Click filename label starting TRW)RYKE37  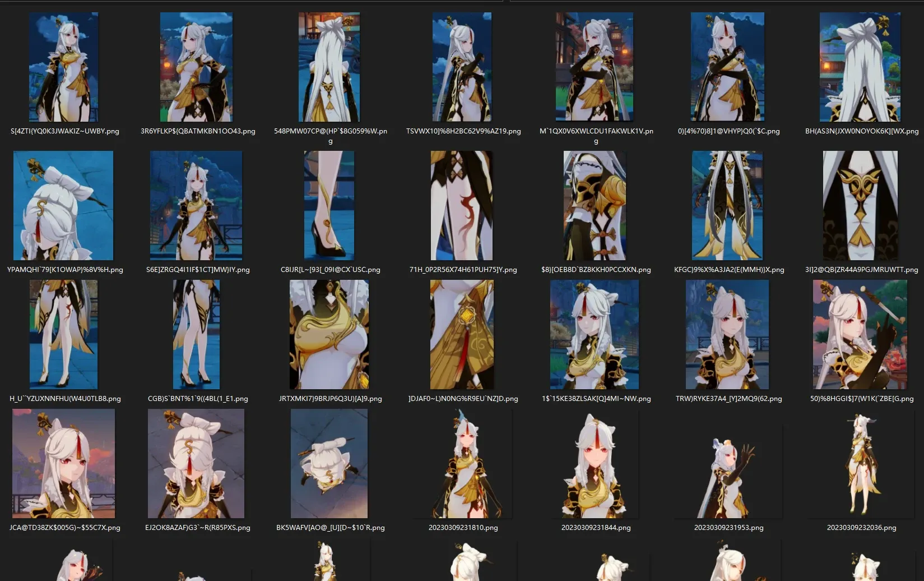click(x=729, y=399)
